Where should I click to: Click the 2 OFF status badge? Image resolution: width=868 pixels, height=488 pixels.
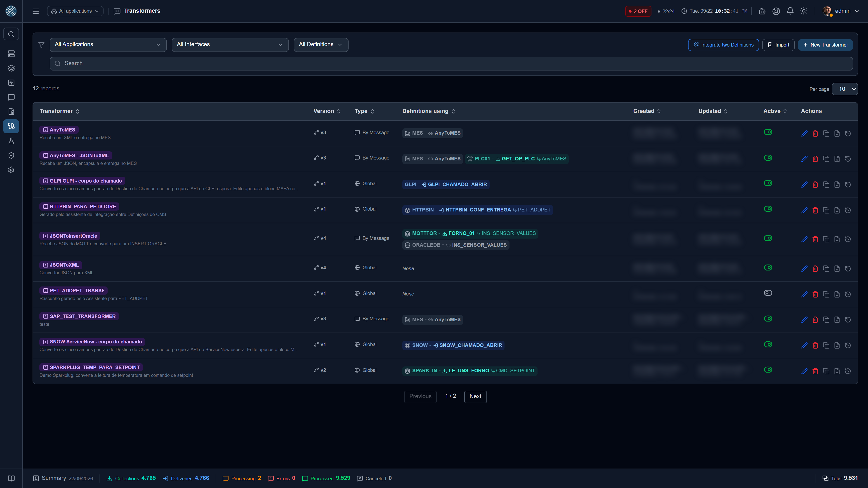(638, 11)
